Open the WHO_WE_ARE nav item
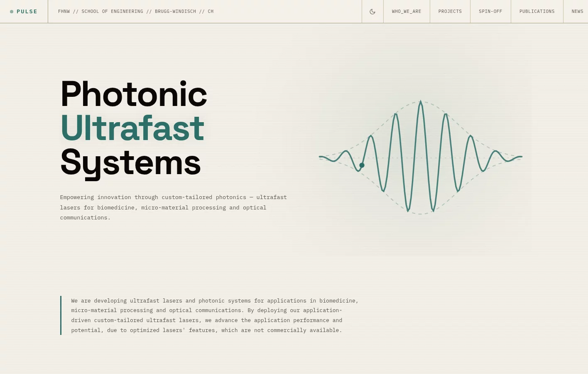The image size is (588, 374). pos(407,12)
